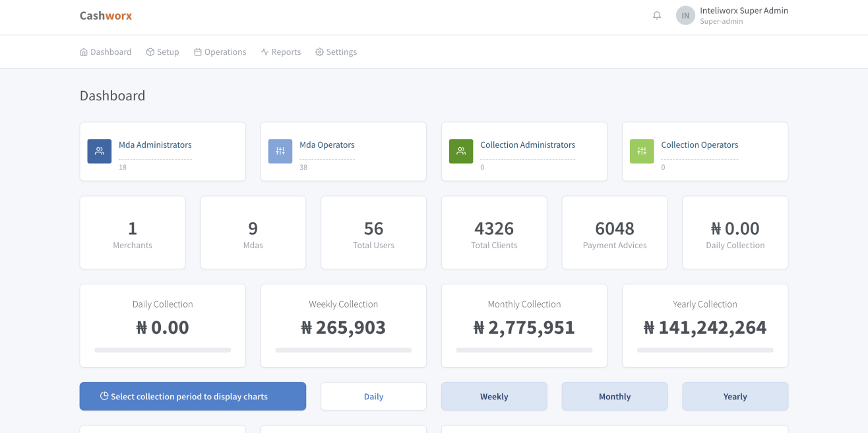Viewport: 868px width, 433px height.
Task: Click the home icon beside Dashboard
Action: tap(83, 51)
